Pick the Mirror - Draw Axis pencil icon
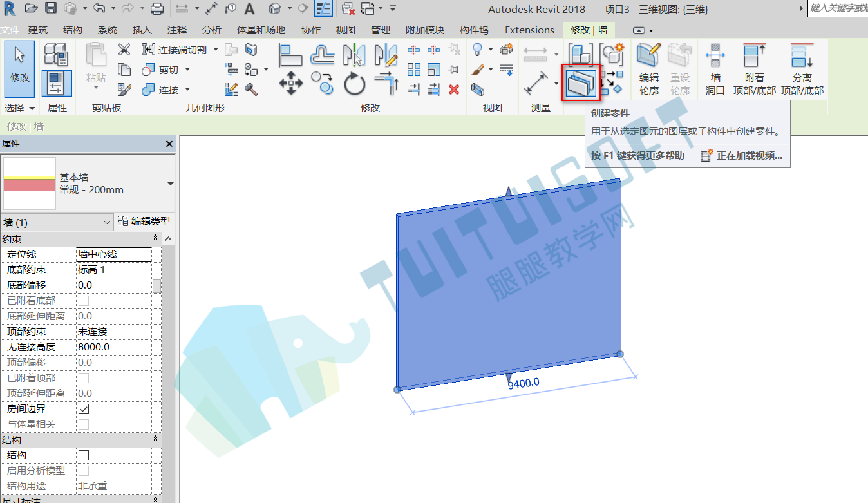This screenshot has height=503, width=868. click(386, 55)
